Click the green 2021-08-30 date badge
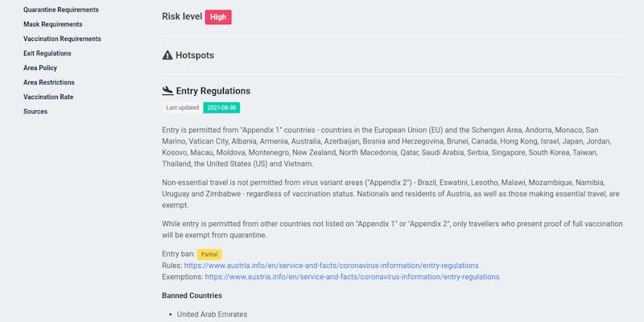This screenshot has width=644, height=322. (221, 107)
